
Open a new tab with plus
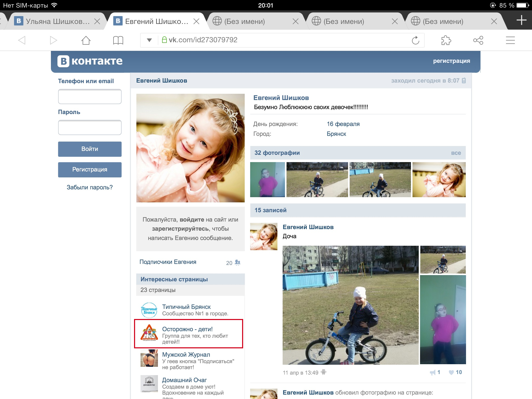pyautogui.click(x=521, y=20)
